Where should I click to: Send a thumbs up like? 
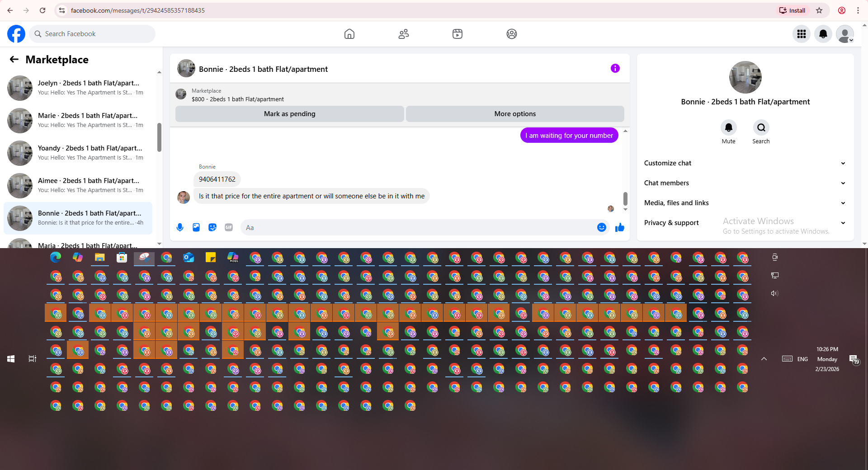pos(620,227)
